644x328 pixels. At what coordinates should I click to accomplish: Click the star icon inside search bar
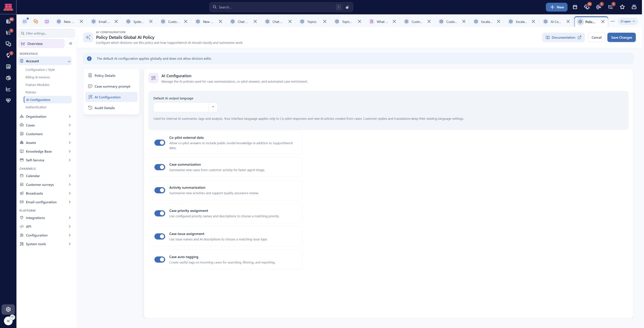pyautogui.click(x=347, y=7)
